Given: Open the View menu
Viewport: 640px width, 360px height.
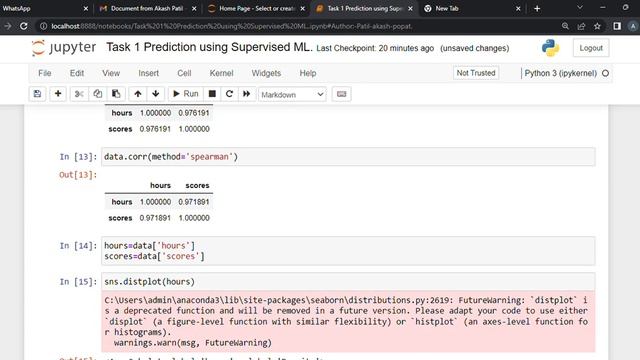Looking at the screenshot, I should tap(111, 73).
